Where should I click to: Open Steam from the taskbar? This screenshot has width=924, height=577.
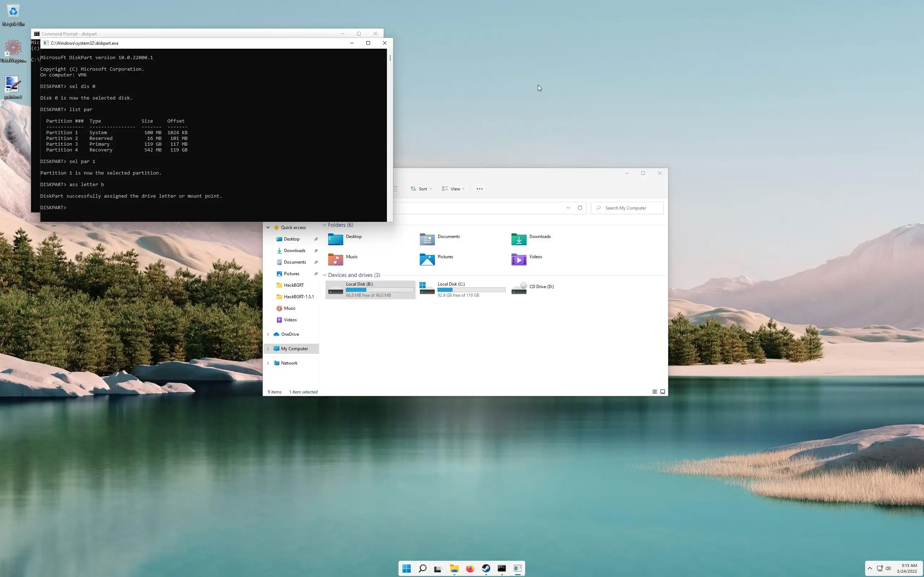(x=486, y=569)
